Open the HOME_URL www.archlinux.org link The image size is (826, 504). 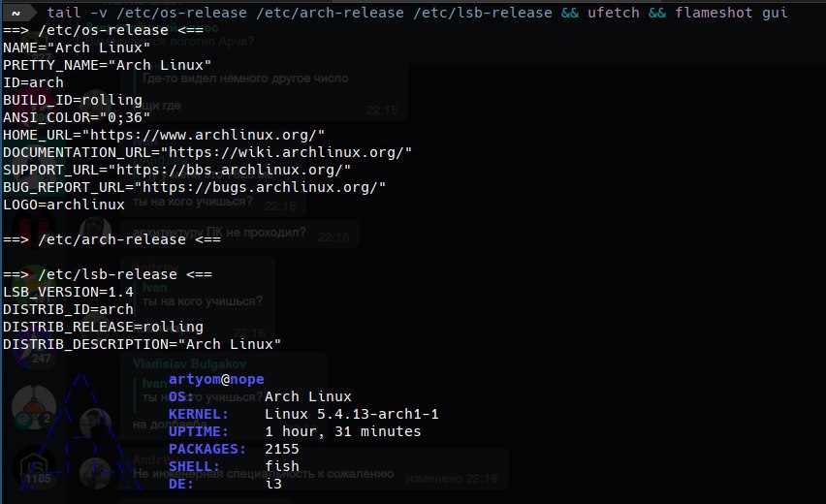(x=204, y=135)
